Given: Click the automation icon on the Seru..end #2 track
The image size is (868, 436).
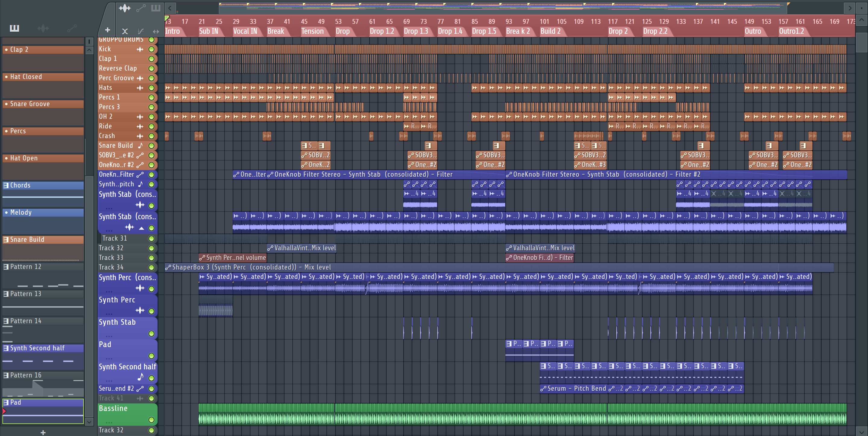Looking at the screenshot, I should [x=140, y=389].
